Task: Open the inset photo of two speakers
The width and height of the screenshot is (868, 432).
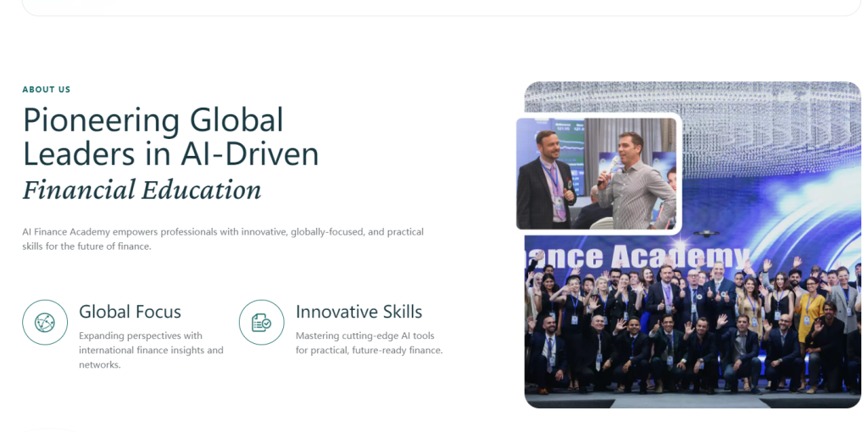Action: [x=598, y=174]
